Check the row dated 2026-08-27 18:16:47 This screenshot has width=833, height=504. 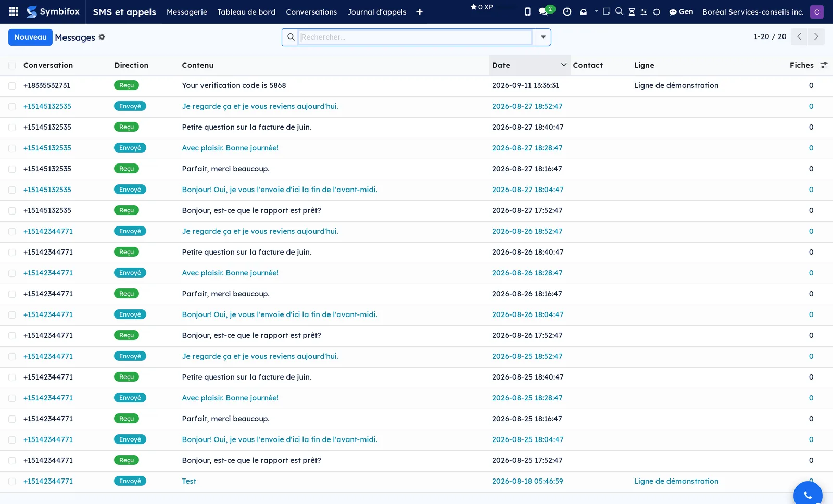pos(12,169)
